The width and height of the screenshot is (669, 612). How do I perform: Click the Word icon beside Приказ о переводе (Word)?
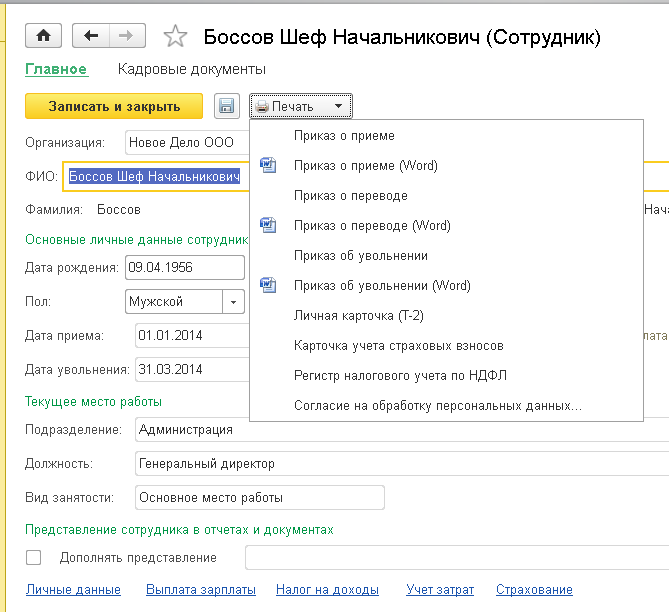(x=267, y=226)
